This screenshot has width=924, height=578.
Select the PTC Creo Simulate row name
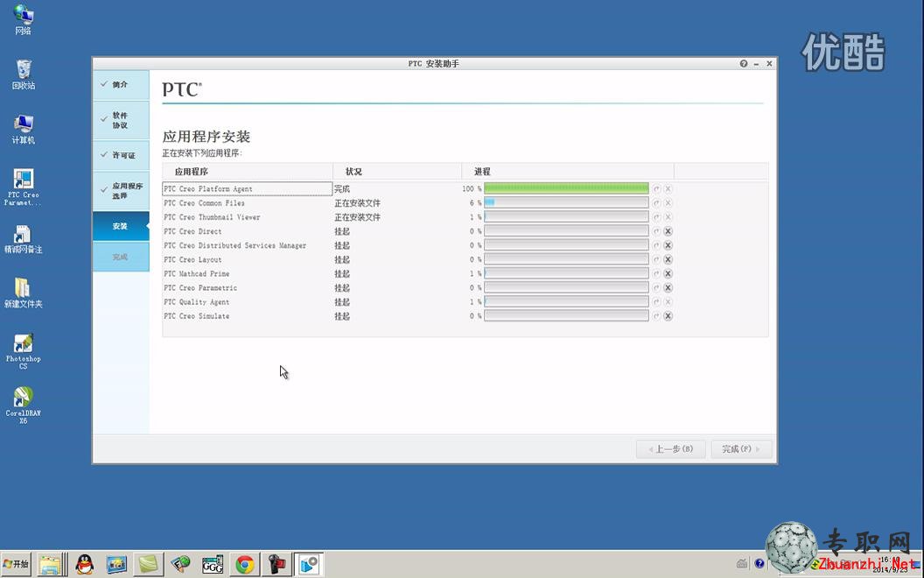coord(197,316)
